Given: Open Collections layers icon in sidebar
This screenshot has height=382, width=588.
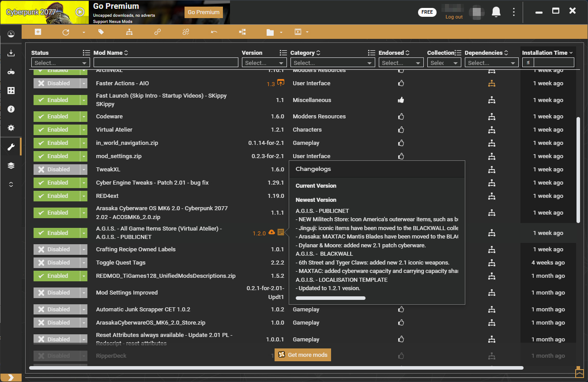Looking at the screenshot, I should (x=11, y=166).
